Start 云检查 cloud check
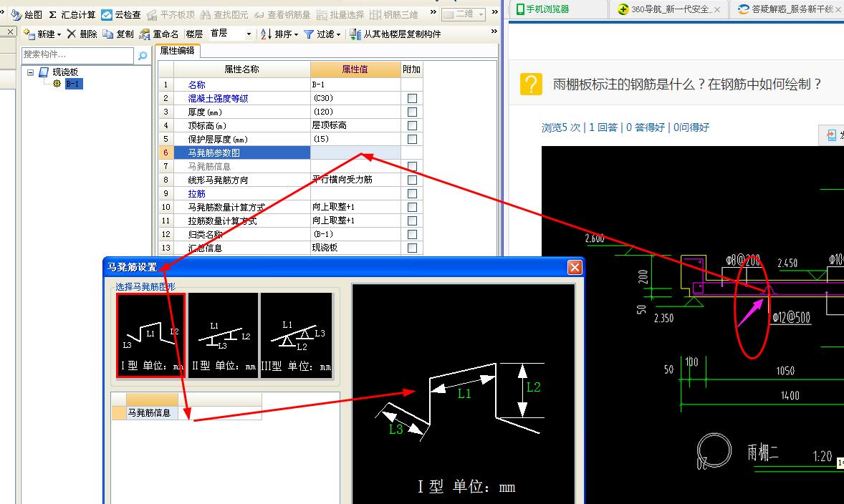The image size is (844, 504). (121, 14)
